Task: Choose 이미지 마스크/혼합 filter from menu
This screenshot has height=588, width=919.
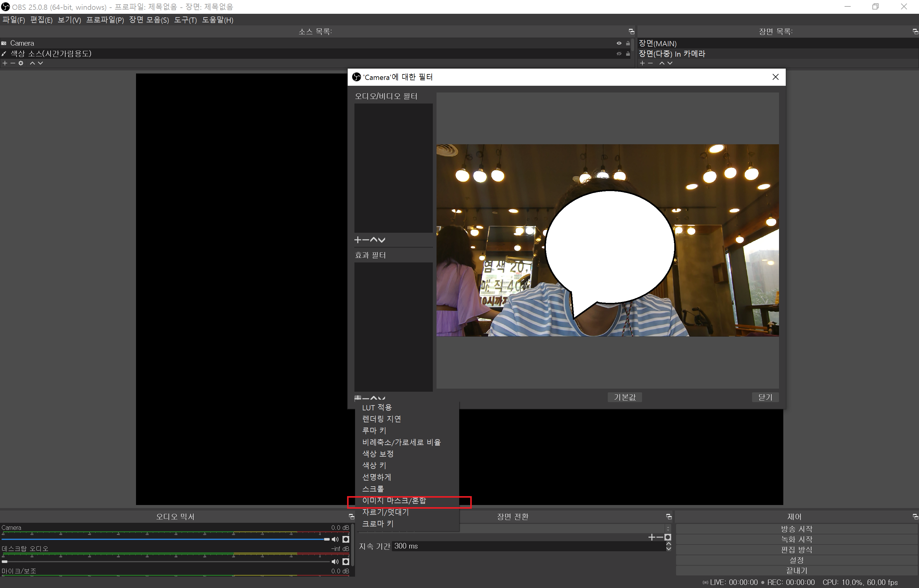Action: point(407,500)
